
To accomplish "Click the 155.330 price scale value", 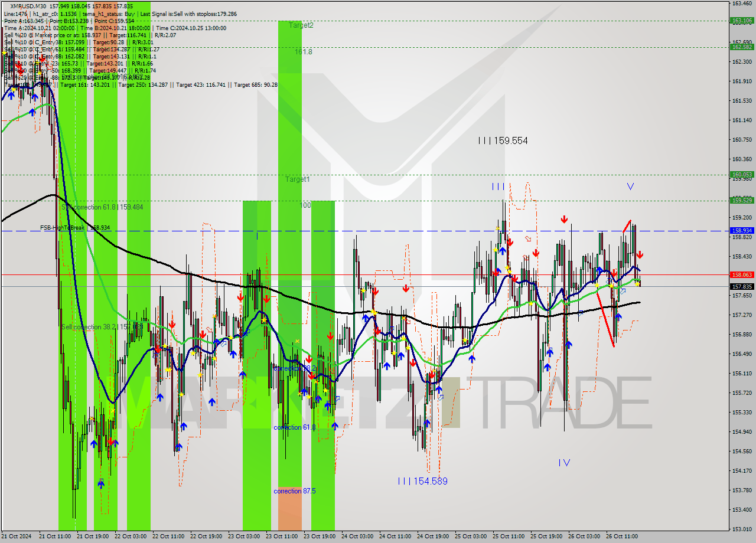I will click(742, 413).
